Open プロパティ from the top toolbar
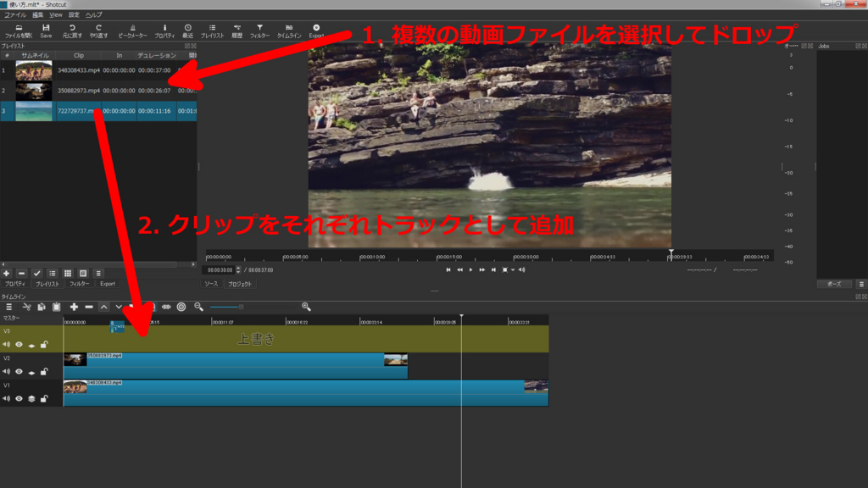The width and height of the screenshot is (868, 488). click(164, 31)
